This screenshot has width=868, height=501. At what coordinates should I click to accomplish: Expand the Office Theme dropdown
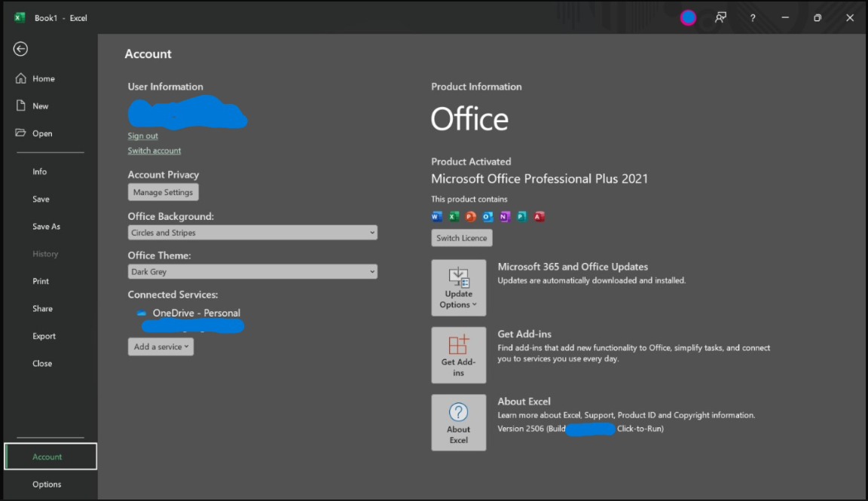tap(252, 272)
